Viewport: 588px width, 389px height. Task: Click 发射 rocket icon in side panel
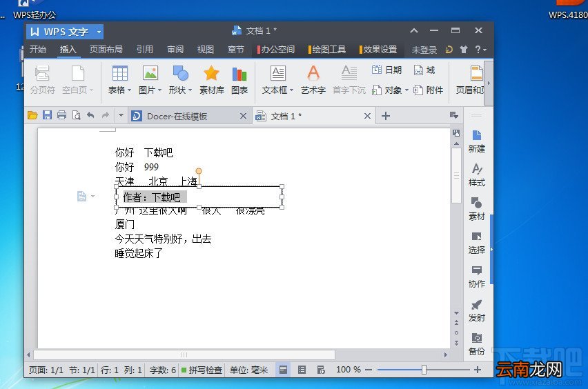point(477,310)
